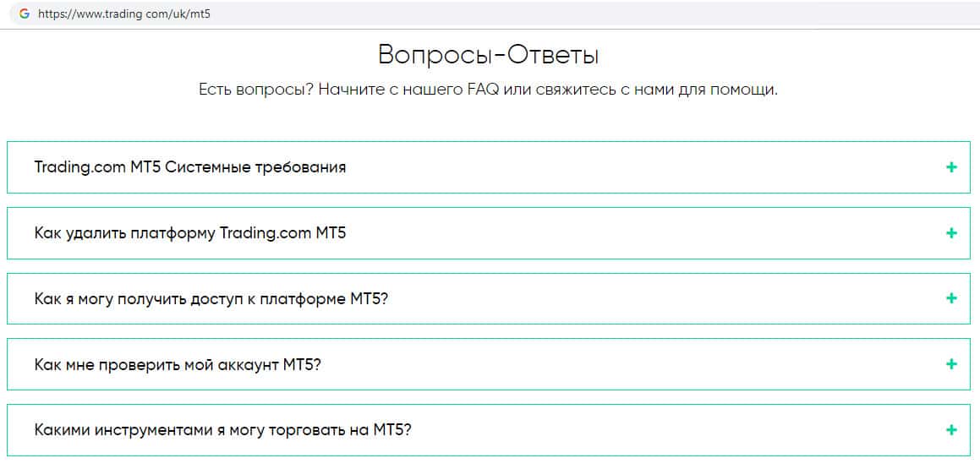Expand 'Как мне проверить мой аккаунт MT5?'
This screenshot has height=469, width=980.
click(x=178, y=365)
